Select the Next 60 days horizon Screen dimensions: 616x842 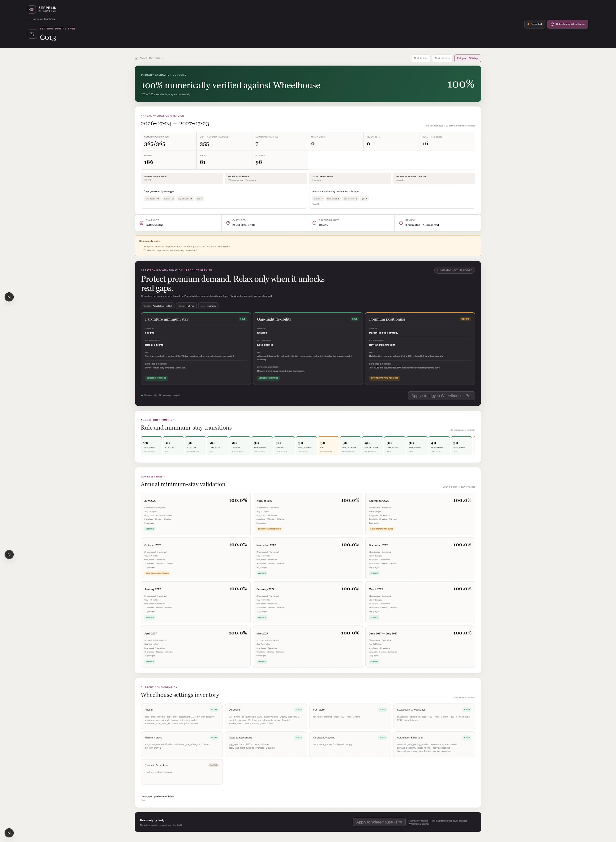[421, 58]
